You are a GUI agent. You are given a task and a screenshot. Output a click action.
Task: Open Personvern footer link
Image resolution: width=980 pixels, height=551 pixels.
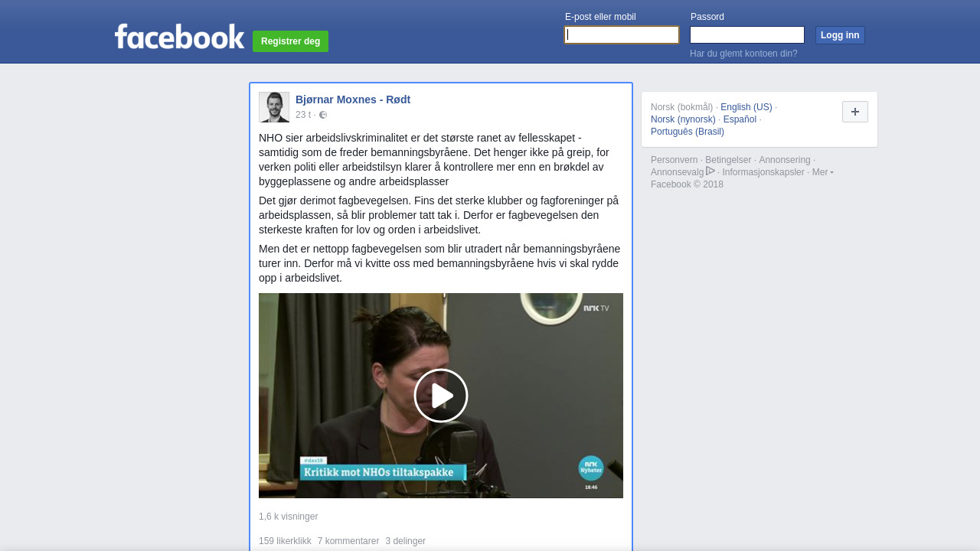point(675,160)
